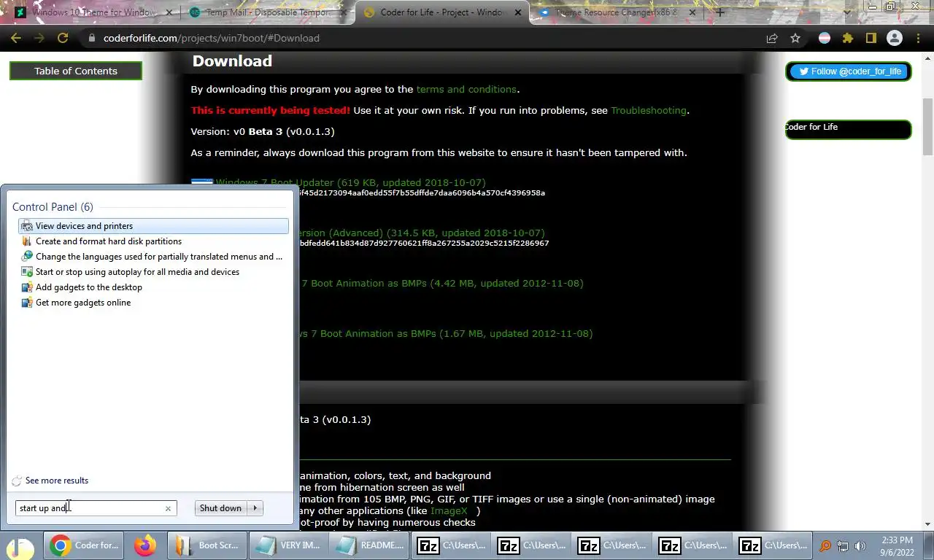Open the ImageX link
Image resolution: width=934 pixels, height=560 pixels.
tap(449, 510)
